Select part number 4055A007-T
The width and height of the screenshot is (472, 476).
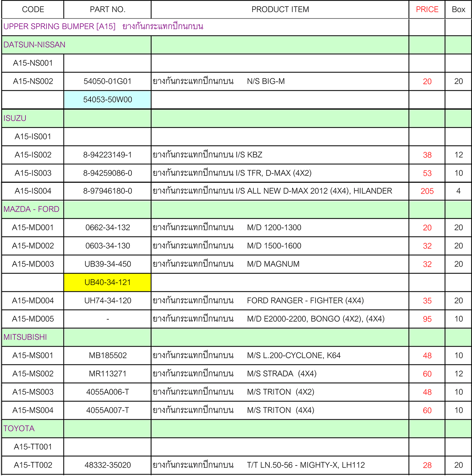tap(107, 410)
